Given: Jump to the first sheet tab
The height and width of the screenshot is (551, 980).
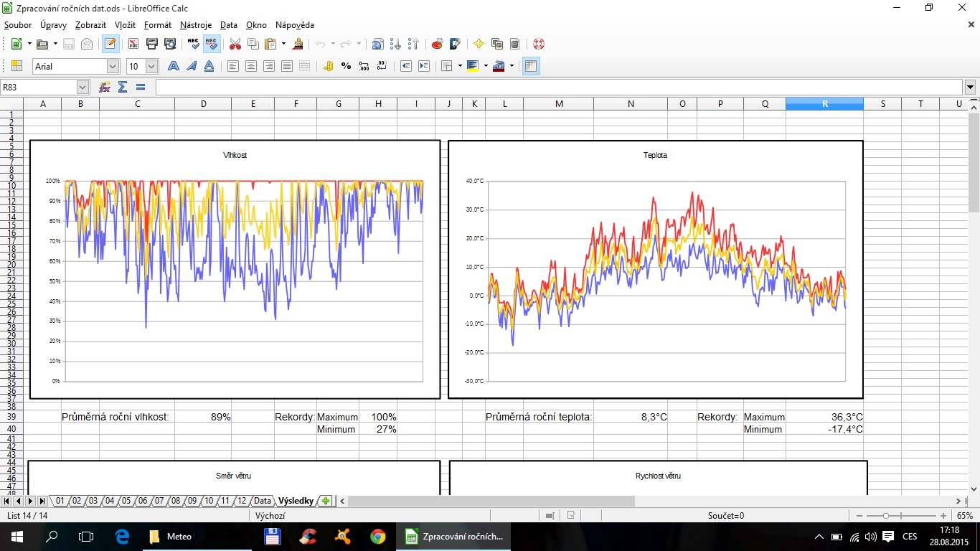Looking at the screenshot, I should point(7,501).
